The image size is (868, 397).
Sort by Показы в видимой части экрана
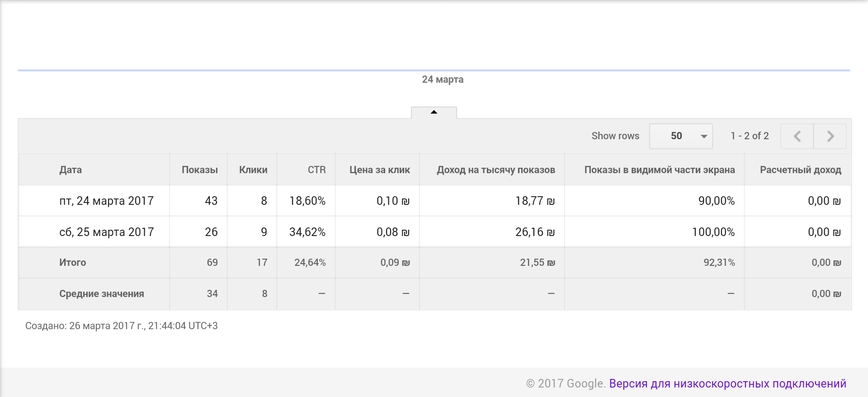click(659, 170)
